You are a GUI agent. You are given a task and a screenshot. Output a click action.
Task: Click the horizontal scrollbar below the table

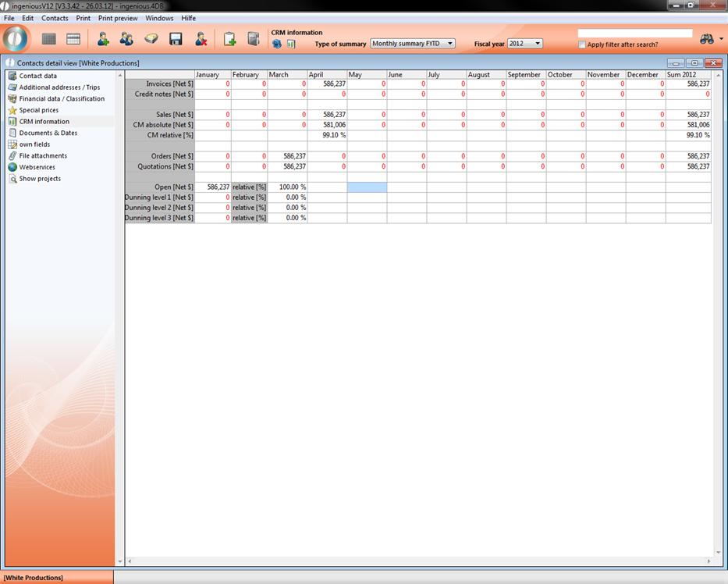pos(418,561)
